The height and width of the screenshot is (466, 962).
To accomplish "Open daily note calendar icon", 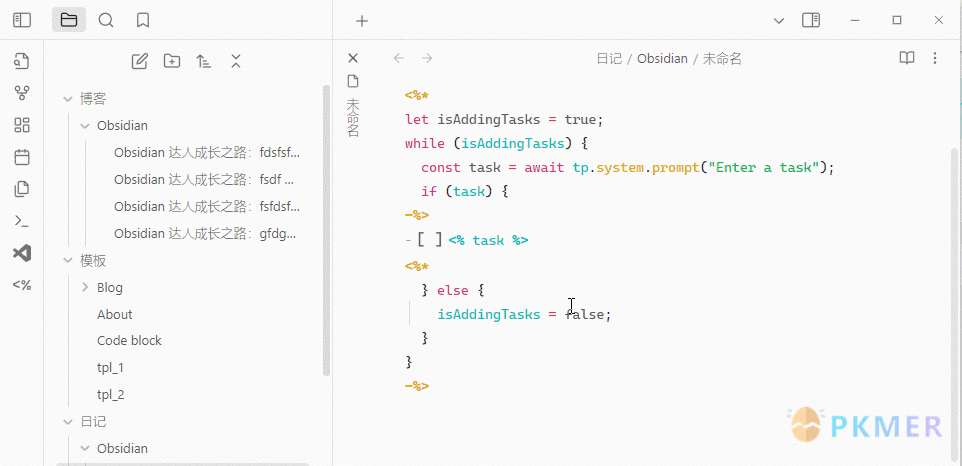I will pyautogui.click(x=22, y=157).
